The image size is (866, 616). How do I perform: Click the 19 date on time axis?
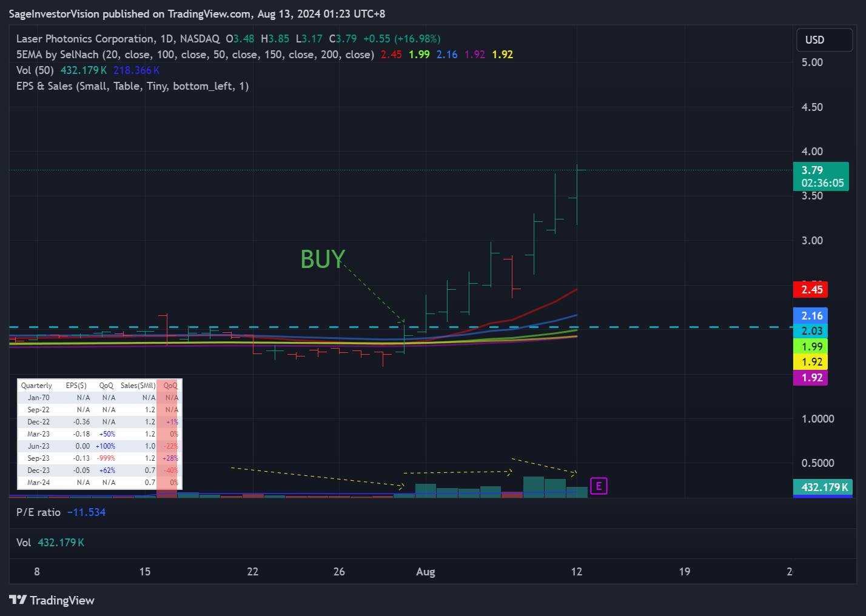[x=685, y=572]
